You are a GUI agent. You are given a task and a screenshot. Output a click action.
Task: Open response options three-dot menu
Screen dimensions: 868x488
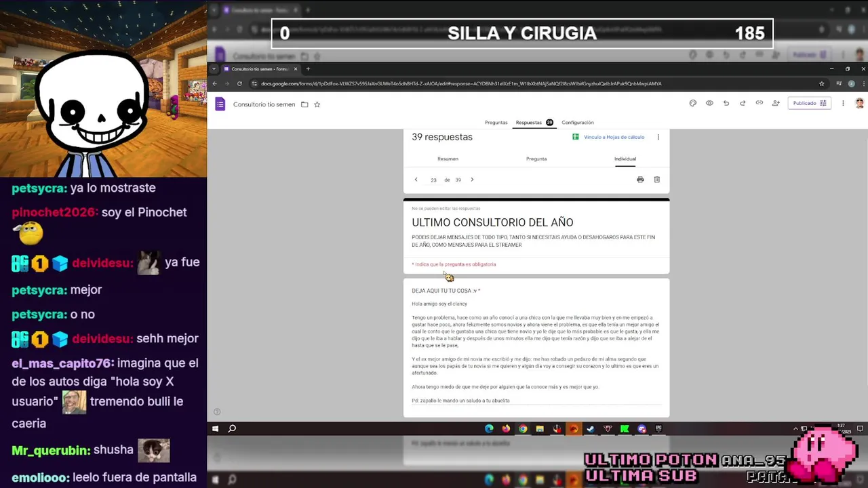(x=658, y=137)
